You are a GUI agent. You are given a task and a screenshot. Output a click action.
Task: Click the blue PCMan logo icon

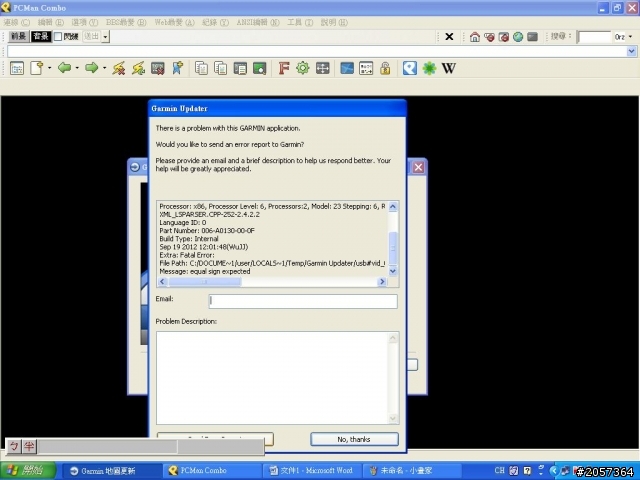(410, 68)
